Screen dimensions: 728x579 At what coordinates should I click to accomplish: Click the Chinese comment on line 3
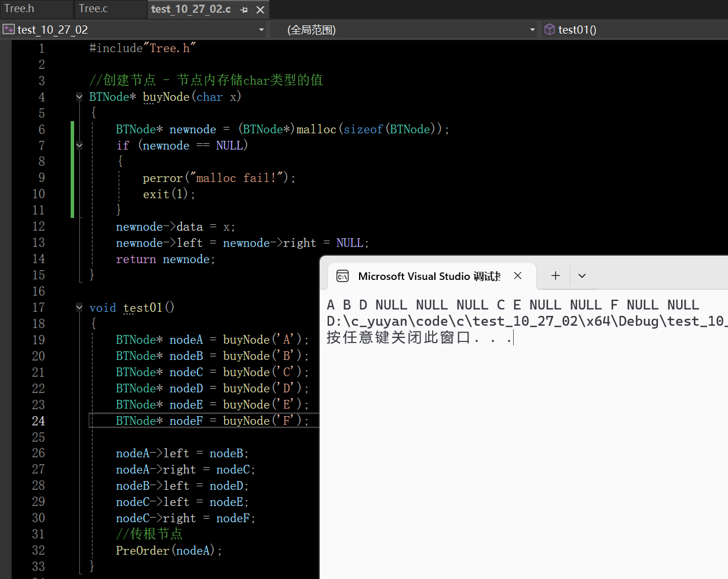[206, 80]
